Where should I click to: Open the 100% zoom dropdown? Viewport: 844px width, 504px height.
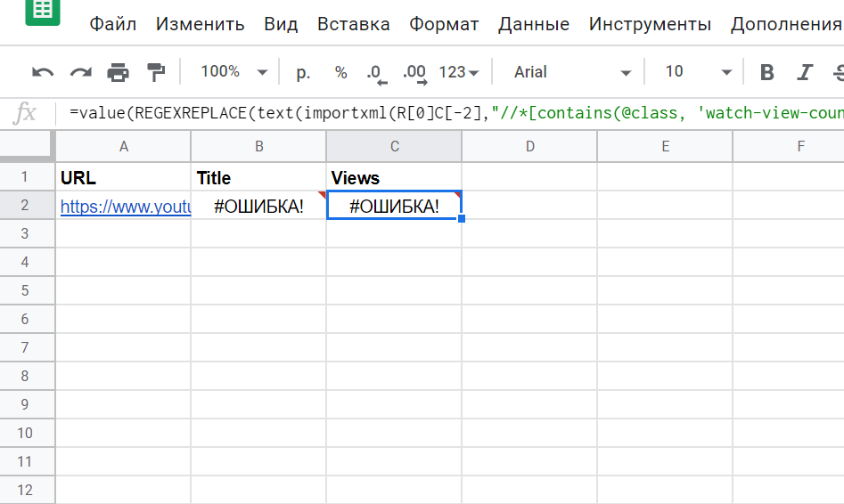point(234,71)
